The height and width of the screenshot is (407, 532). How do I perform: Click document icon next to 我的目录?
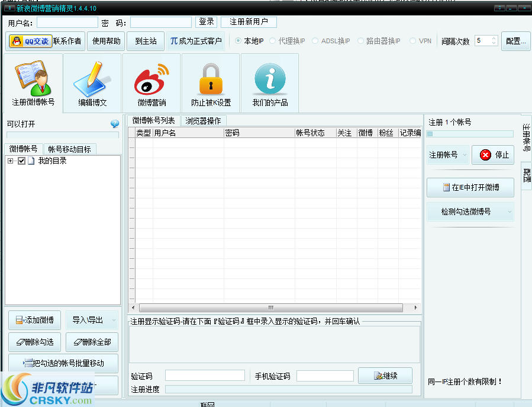(31, 161)
